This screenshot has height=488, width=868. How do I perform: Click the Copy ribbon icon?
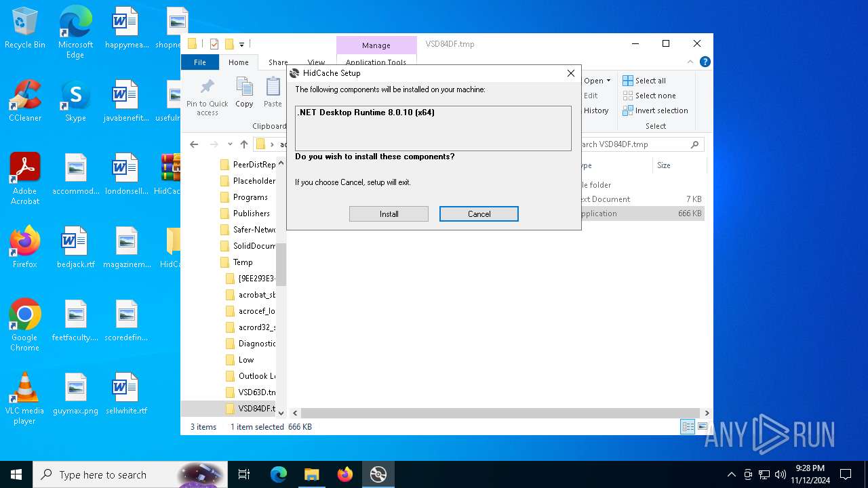244,92
